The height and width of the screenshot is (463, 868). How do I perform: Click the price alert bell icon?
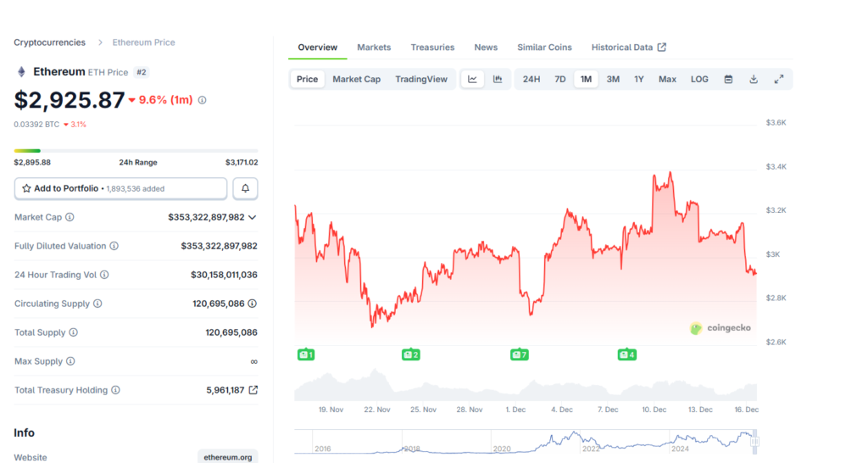tap(245, 188)
